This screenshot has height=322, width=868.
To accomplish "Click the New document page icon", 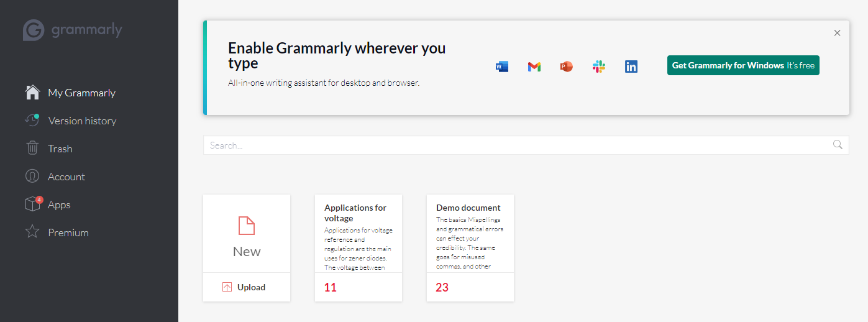I will [247, 226].
